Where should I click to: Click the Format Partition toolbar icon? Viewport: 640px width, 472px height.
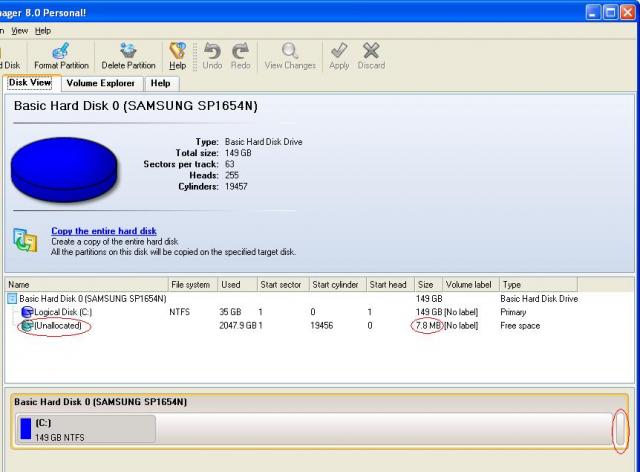tap(61, 51)
